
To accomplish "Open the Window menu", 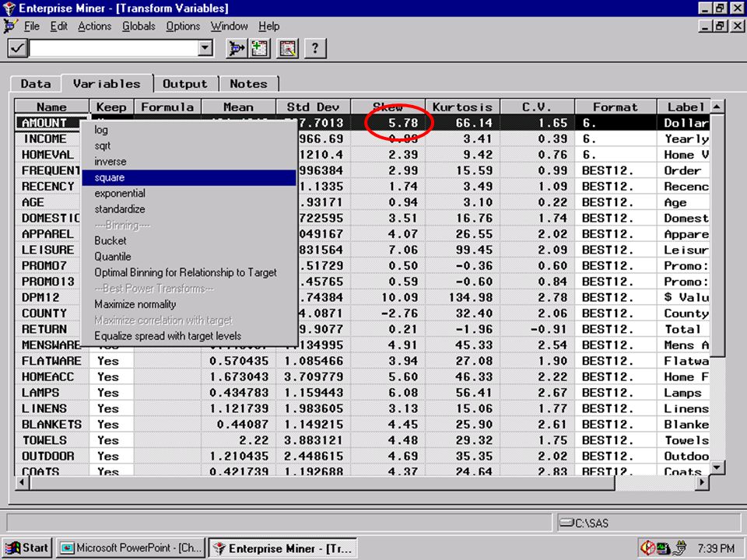I will (229, 26).
